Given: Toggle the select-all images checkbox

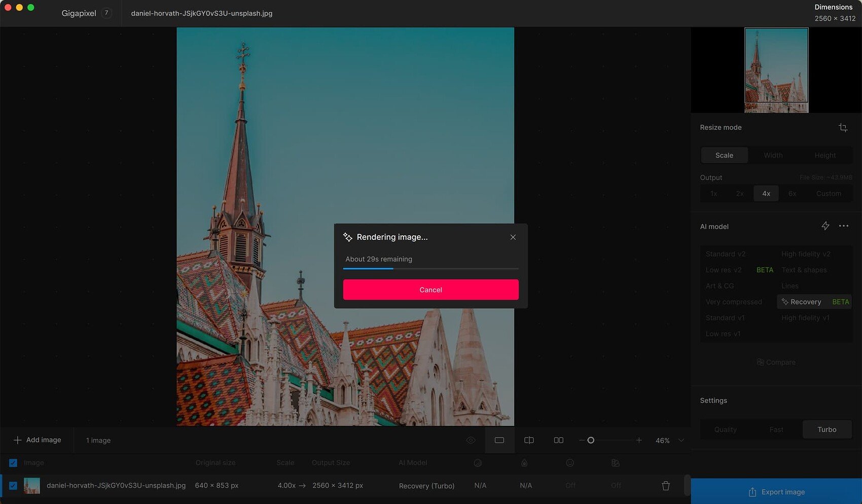Looking at the screenshot, I should tap(13, 463).
